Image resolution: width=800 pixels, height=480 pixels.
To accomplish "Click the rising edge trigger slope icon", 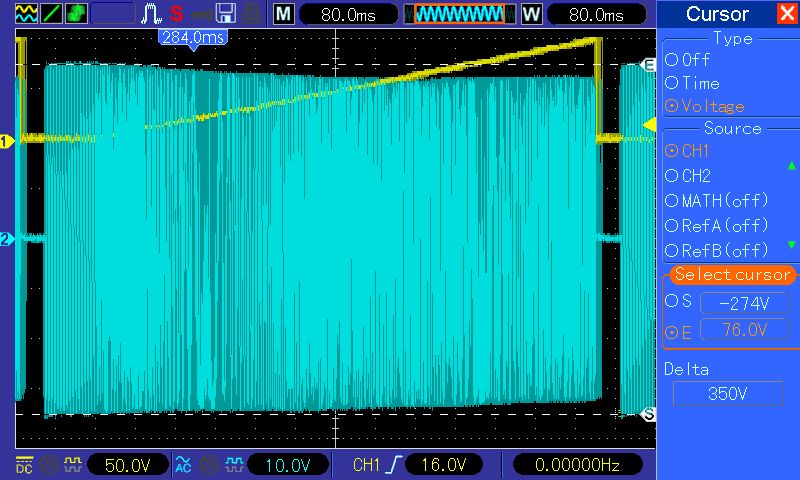I will click(x=397, y=464).
